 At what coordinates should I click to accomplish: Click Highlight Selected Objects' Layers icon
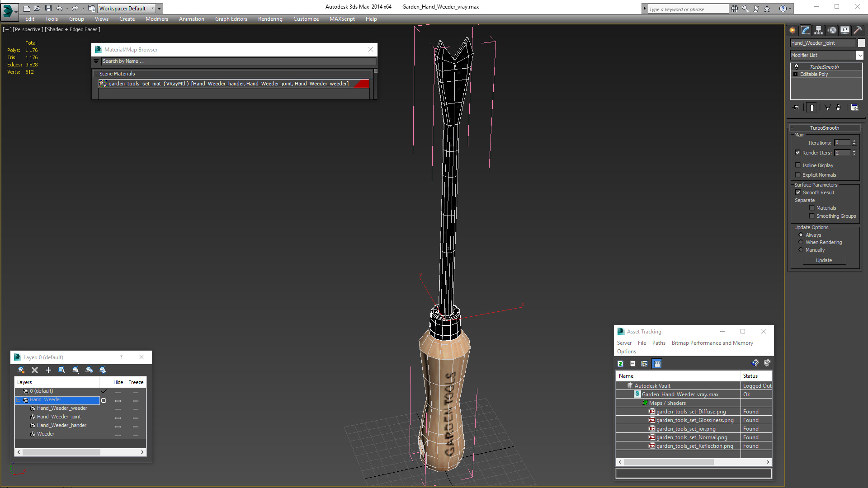pos(75,370)
